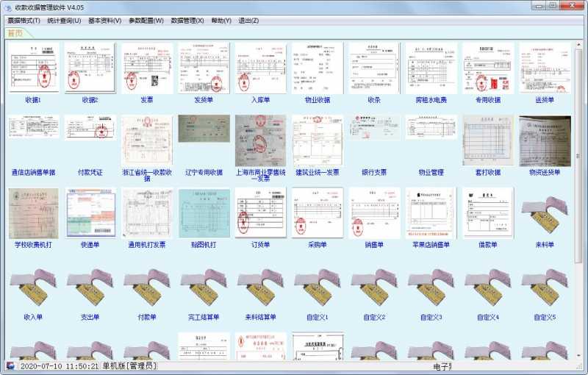
Task: Choose the 自定义5 custom template icon
Action: tap(544, 287)
